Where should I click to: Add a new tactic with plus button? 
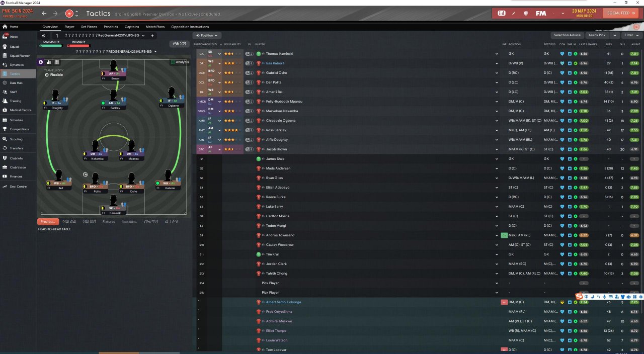(x=152, y=36)
